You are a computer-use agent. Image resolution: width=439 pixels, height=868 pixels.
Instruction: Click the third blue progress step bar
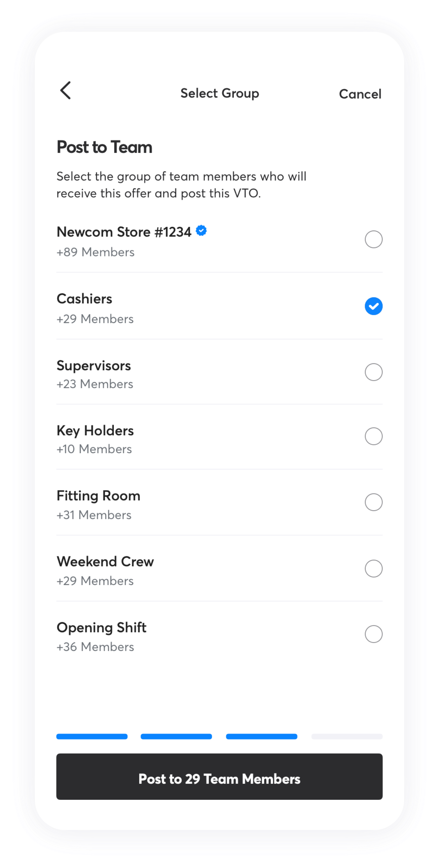click(x=262, y=737)
